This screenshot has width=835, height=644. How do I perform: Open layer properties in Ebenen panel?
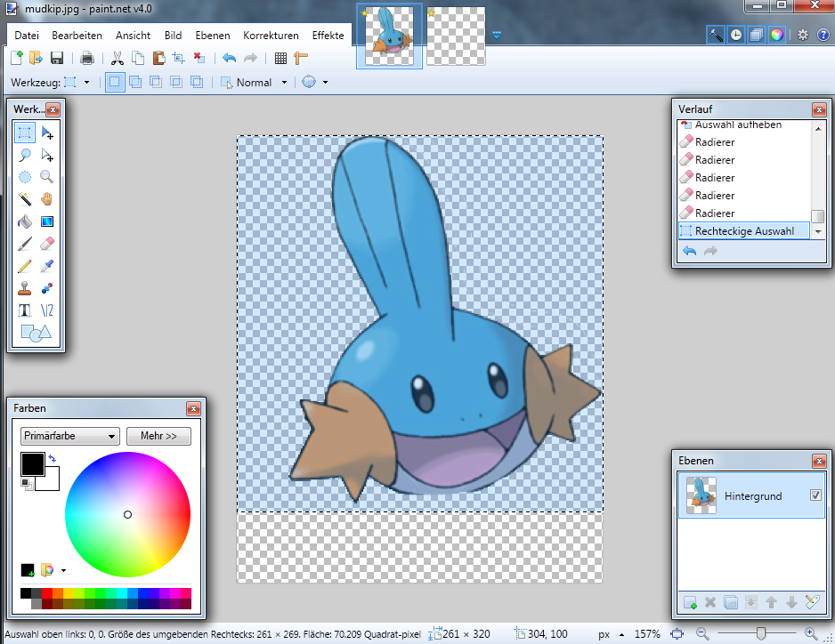(x=812, y=602)
